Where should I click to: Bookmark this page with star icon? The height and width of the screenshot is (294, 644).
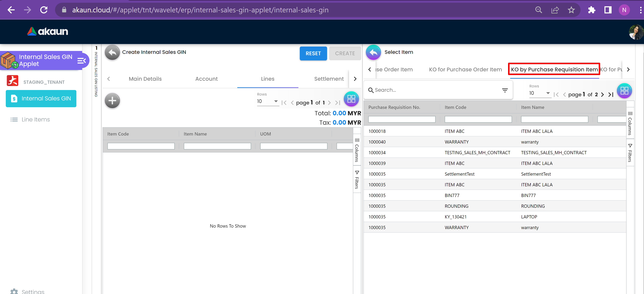point(571,10)
